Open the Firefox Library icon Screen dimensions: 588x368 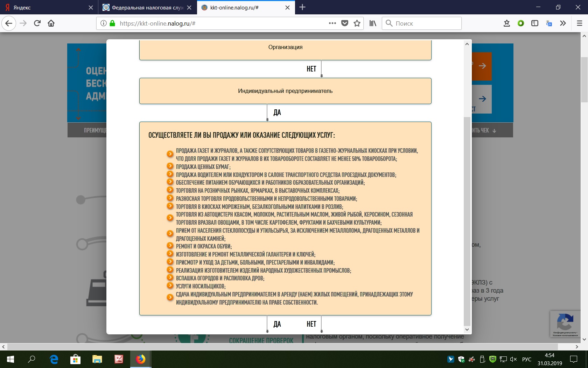[373, 23]
